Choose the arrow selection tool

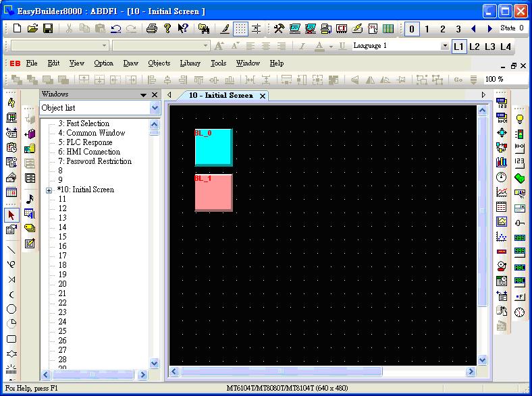(11, 215)
